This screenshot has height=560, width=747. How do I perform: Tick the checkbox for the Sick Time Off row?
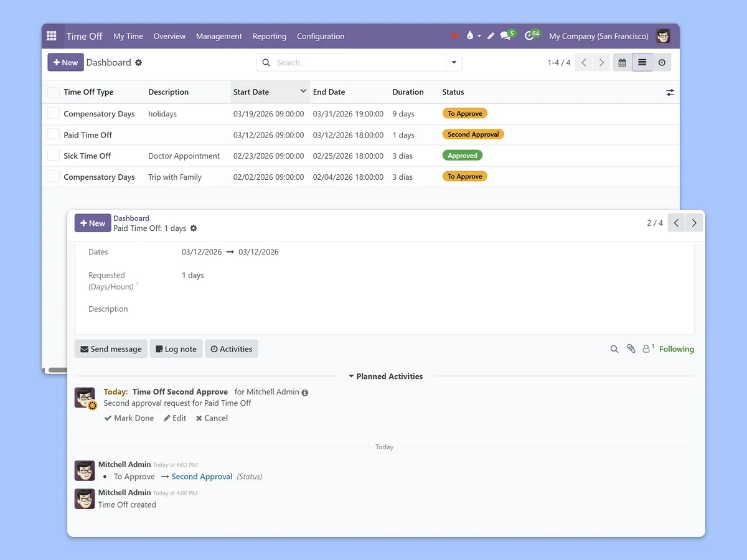pyautogui.click(x=54, y=156)
